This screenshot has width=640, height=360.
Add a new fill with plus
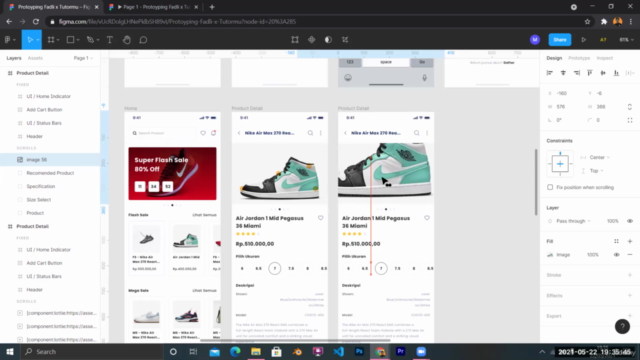(630, 241)
